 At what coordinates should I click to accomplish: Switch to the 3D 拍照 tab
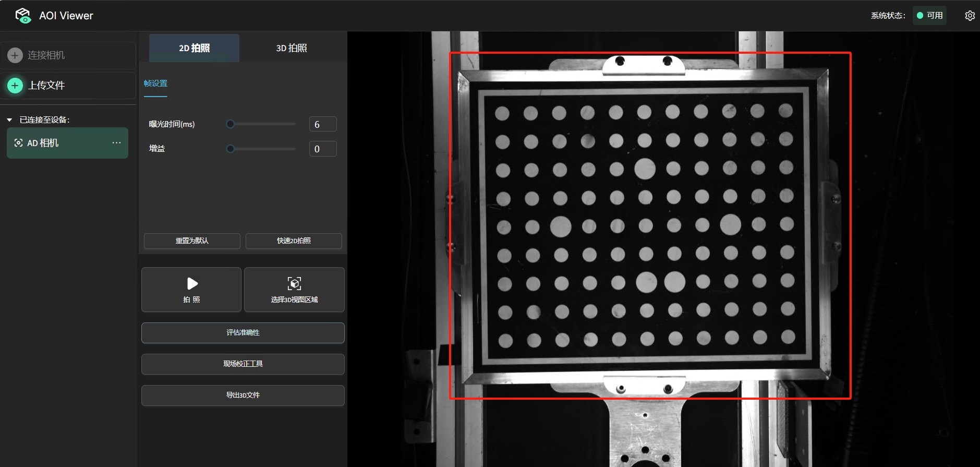coord(292,48)
